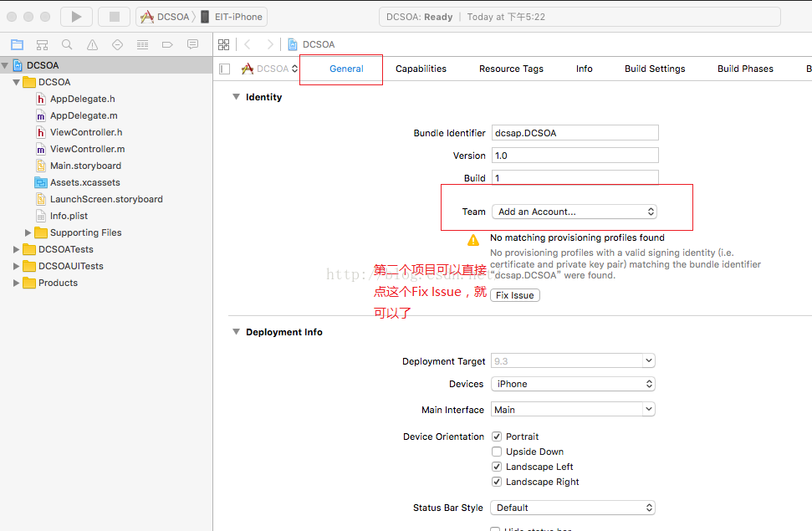The image size is (812, 531).
Task: Select the DCSOA scheme in the toolbar
Action: click(x=166, y=17)
